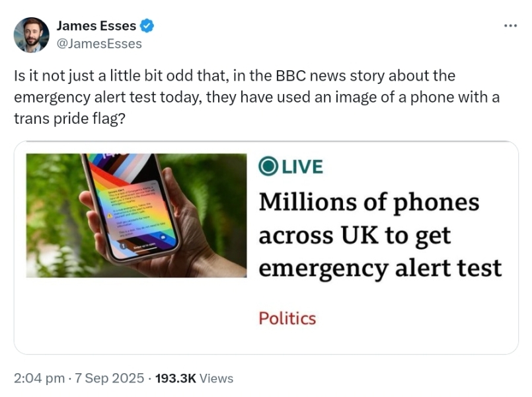Click the Views label beside the count
The image size is (532, 397).
pyautogui.click(x=216, y=378)
